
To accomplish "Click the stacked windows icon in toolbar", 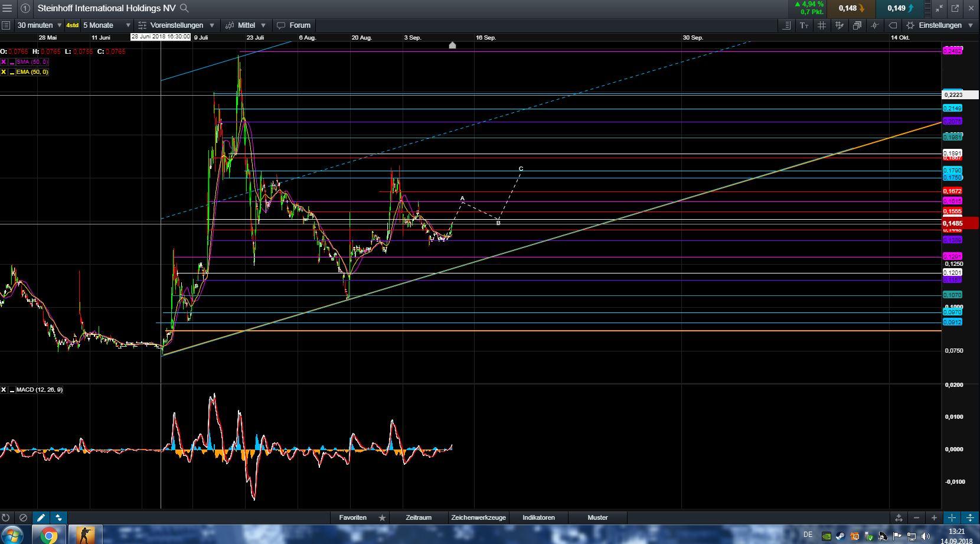I will (857, 25).
